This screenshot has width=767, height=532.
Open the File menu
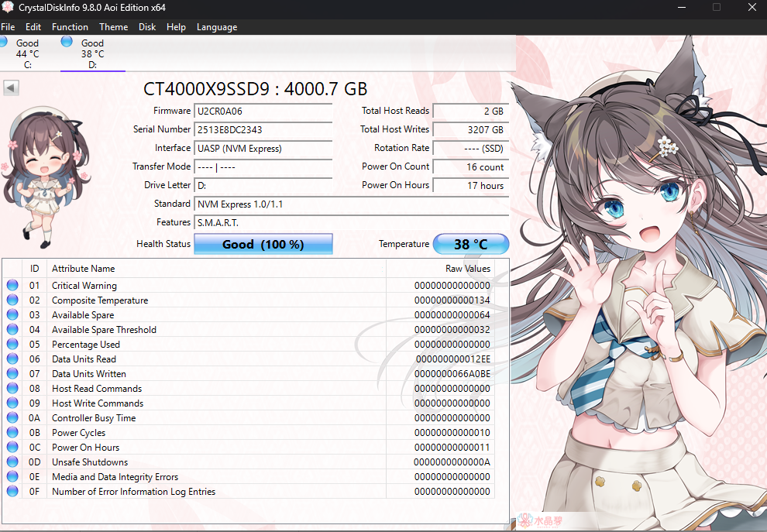tap(8, 27)
